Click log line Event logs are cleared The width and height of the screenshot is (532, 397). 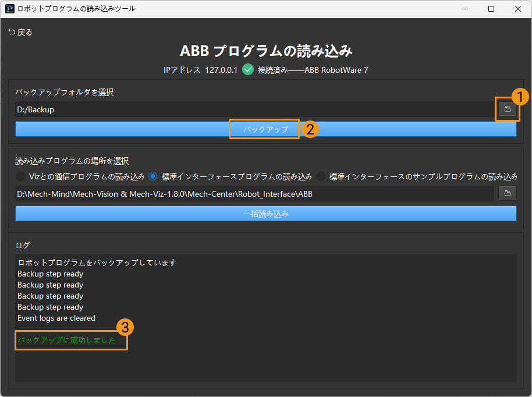point(56,318)
